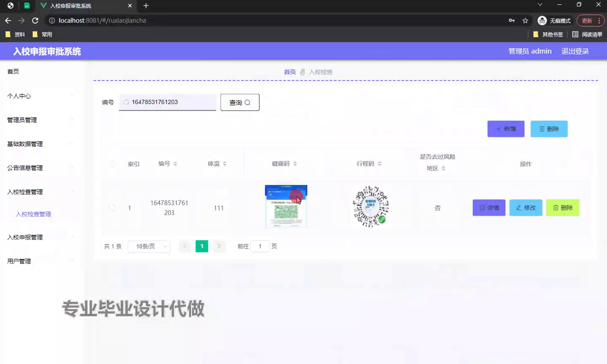Click the top 删除 batch delete button
Image resolution: width=607 pixels, height=364 pixels.
pos(549,129)
